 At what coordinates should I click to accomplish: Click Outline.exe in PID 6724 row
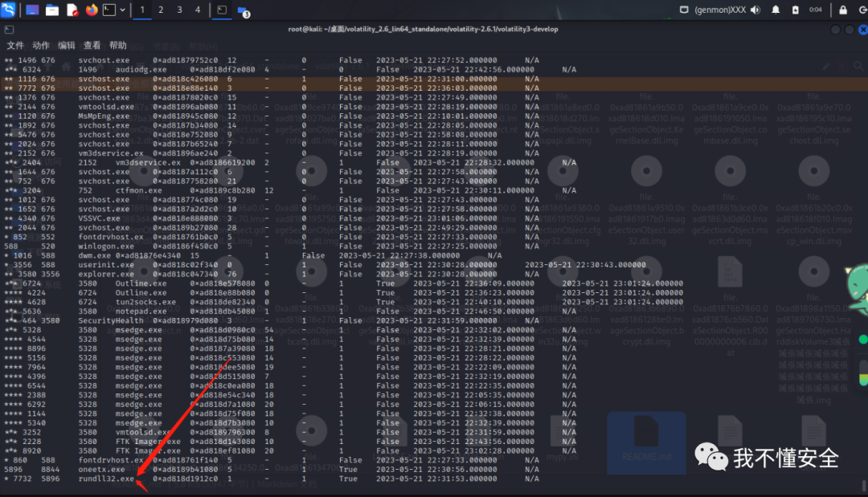tap(141, 283)
